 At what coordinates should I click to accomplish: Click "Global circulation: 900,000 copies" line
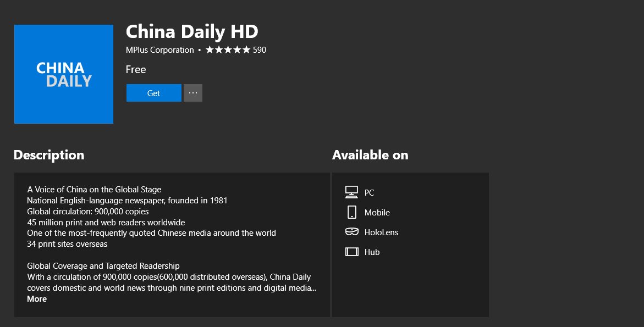(x=88, y=212)
